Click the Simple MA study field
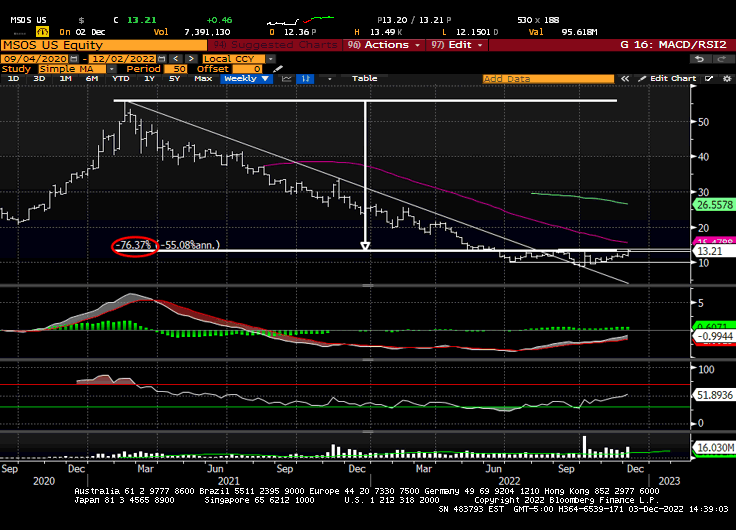736x530 pixels. (x=73, y=69)
